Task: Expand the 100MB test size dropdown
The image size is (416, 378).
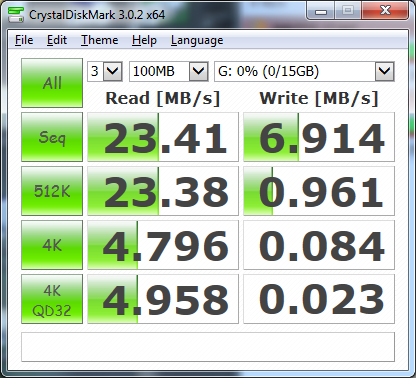Action: tap(169, 71)
